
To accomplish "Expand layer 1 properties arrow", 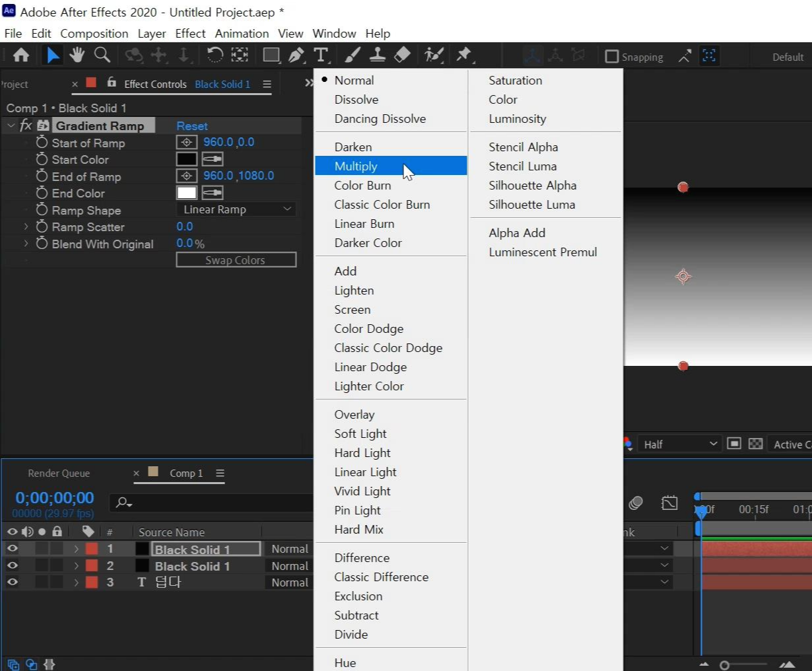I will coord(76,549).
